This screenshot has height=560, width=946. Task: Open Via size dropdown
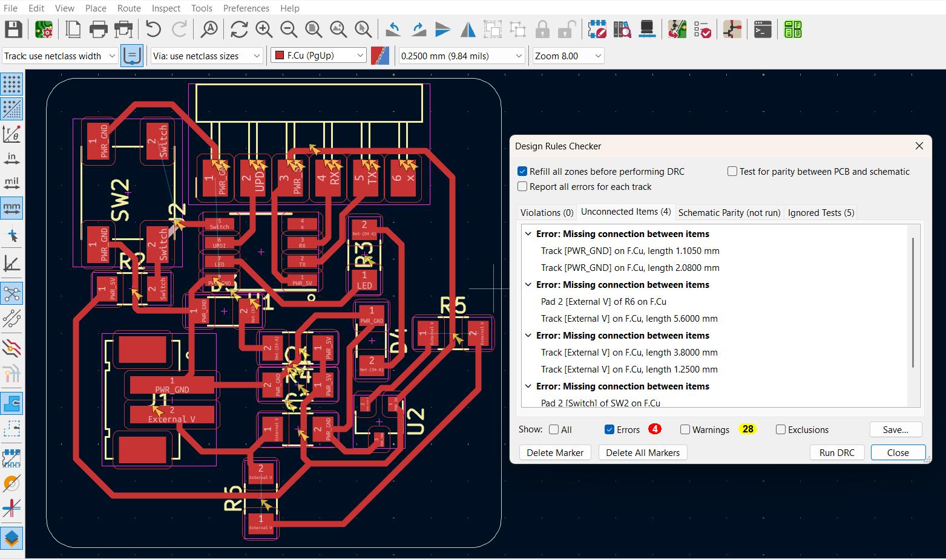coord(206,56)
